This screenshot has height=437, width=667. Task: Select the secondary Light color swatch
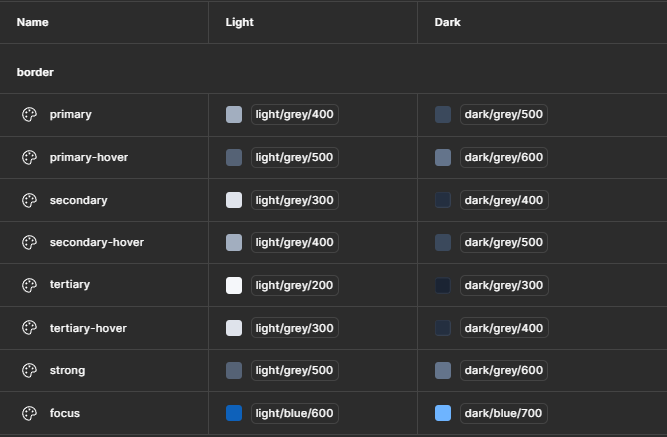(x=234, y=200)
